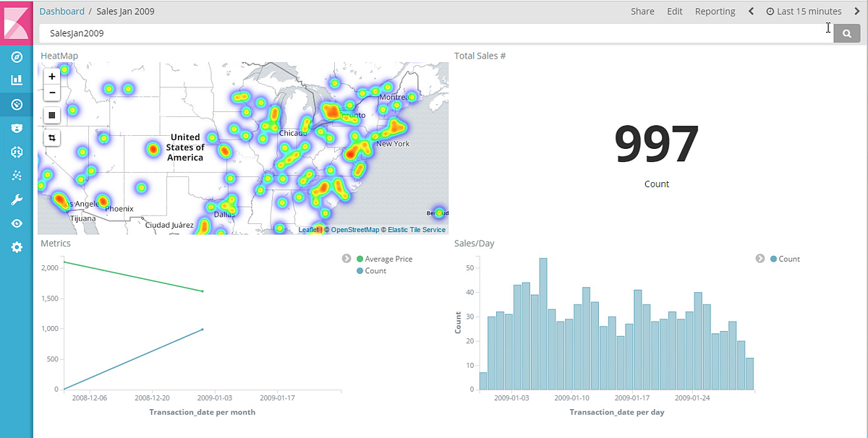This screenshot has height=438, width=868.
Task: Zoom in on the HeatMap with plus button
Action: click(51, 76)
